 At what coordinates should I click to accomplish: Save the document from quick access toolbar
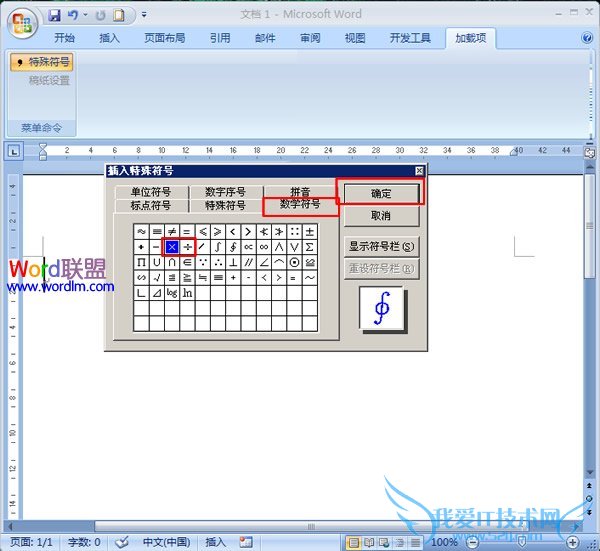pyautogui.click(x=55, y=15)
